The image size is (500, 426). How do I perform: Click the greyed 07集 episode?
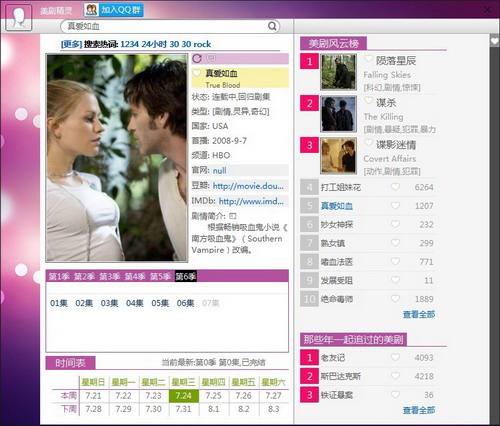pos(211,303)
